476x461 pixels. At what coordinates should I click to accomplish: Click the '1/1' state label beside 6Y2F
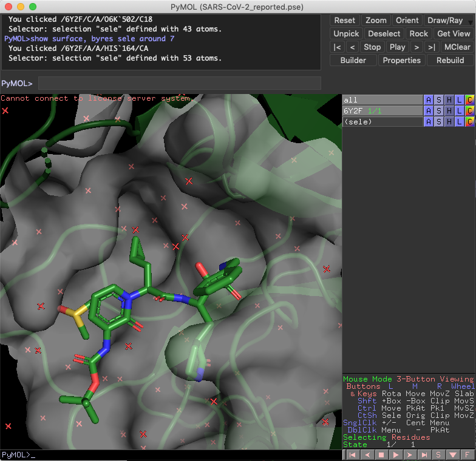pos(375,110)
